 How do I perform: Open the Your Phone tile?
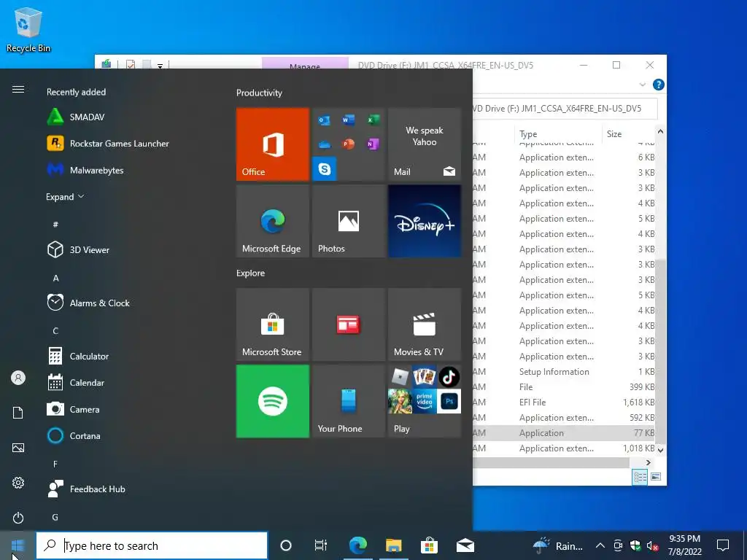click(x=349, y=401)
